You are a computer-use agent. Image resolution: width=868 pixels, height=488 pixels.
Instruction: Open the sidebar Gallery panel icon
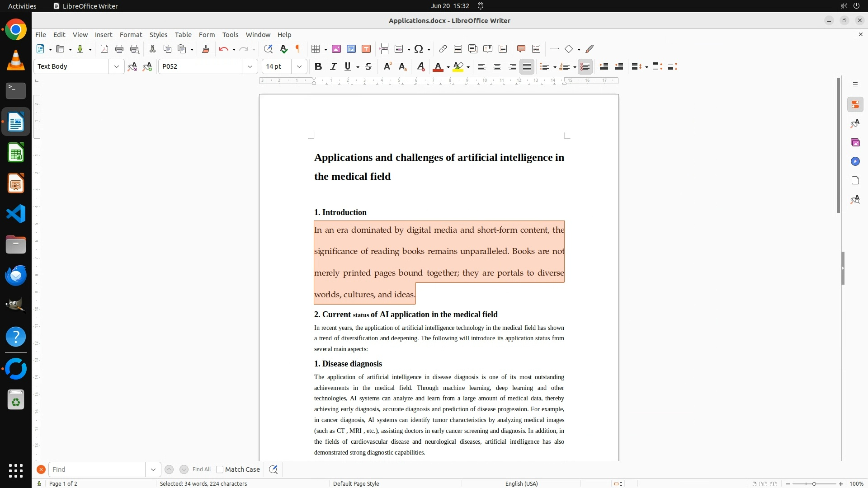pos(855,142)
